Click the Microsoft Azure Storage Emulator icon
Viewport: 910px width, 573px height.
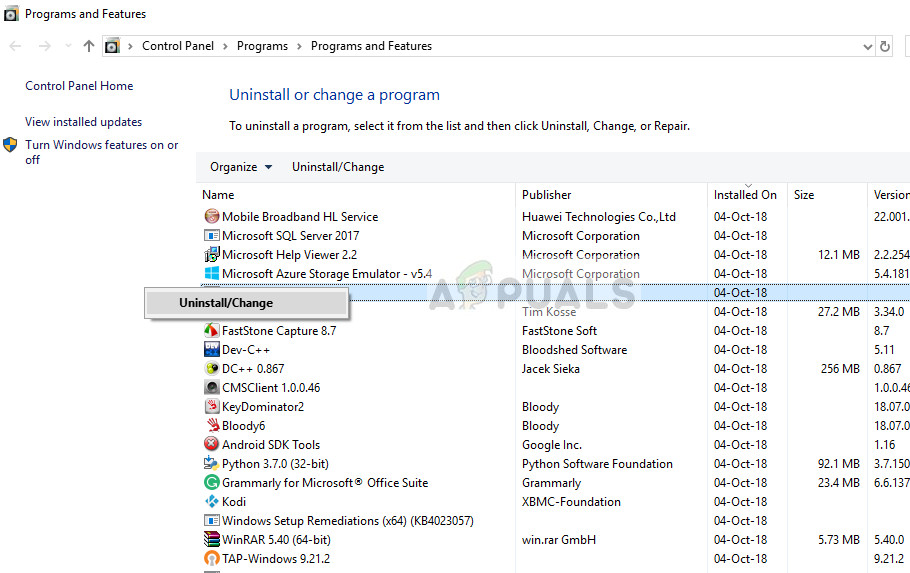click(212, 273)
